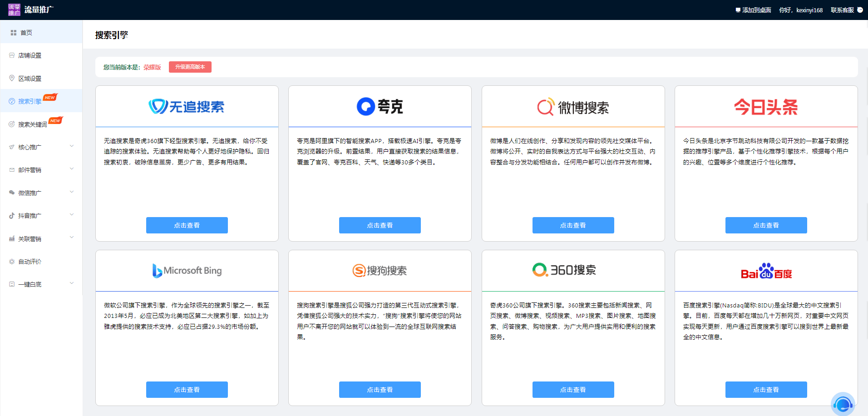Screen dimensions: 868x416
Task: Click the 今日头条 description paragraph
Action: pyautogui.click(x=766, y=152)
